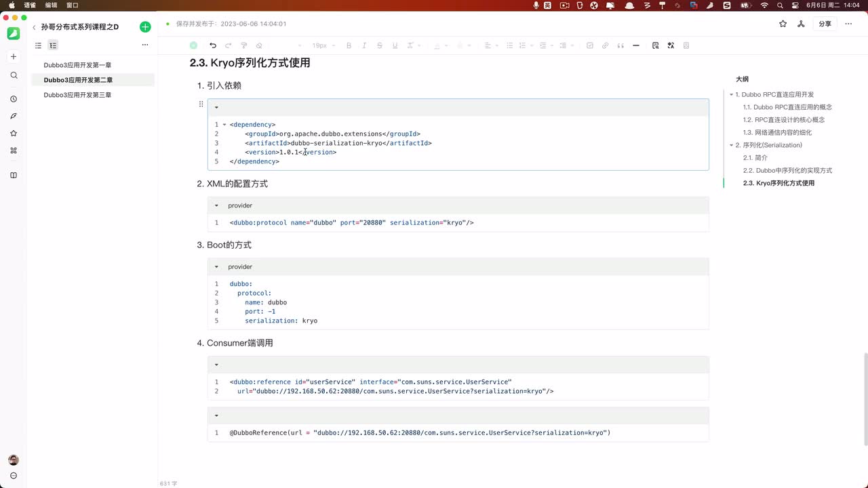This screenshot has width=868, height=488.
Task: Add new document with green plus button
Action: (x=145, y=27)
